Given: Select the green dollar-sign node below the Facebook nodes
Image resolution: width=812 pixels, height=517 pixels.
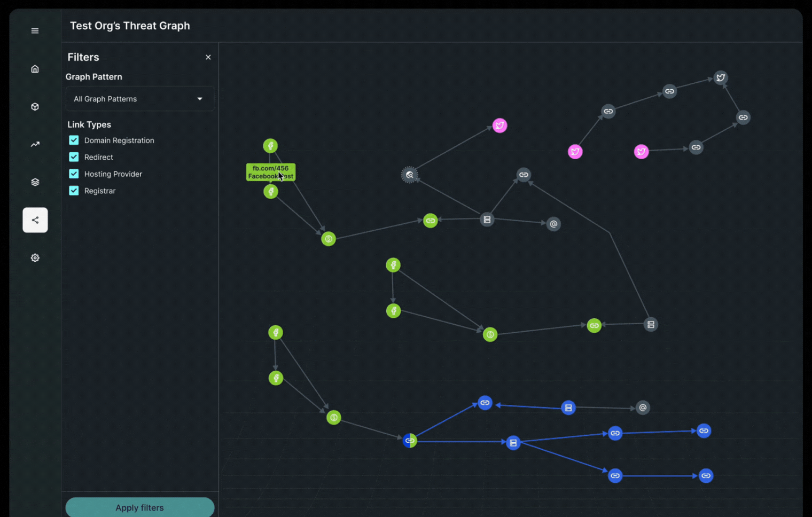Looking at the screenshot, I should coord(328,239).
